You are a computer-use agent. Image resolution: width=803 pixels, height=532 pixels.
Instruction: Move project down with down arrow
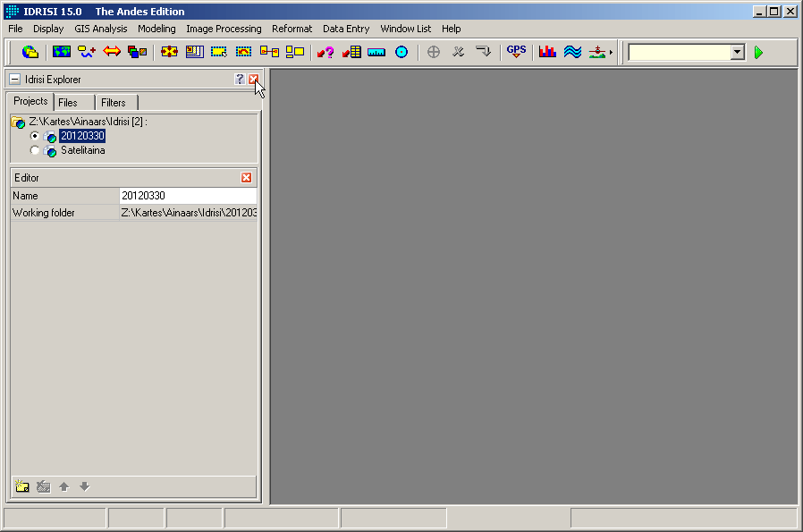pos(84,486)
